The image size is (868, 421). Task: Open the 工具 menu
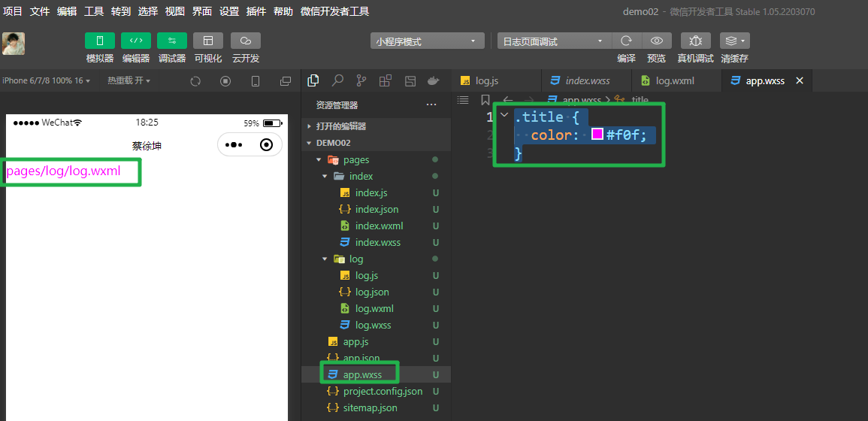(x=94, y=11)
